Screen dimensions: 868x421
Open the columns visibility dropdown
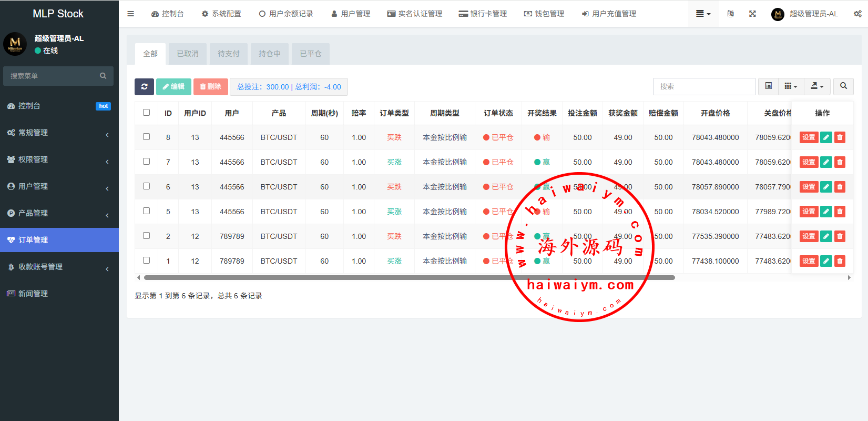coord(791,86)
